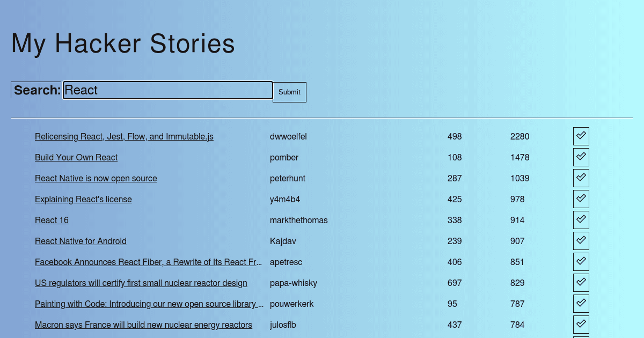
Task: Open the Painting with Code article
Action: click(149, 304)
